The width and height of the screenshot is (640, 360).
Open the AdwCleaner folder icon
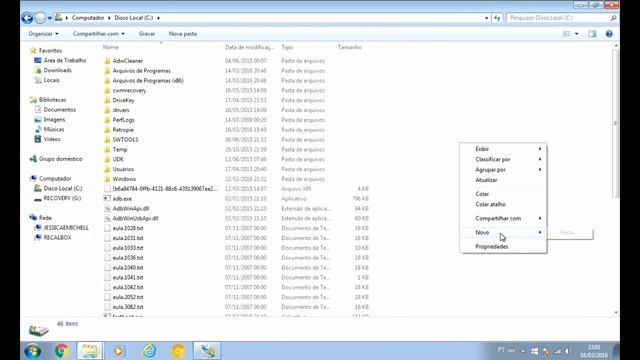[107, 61]
